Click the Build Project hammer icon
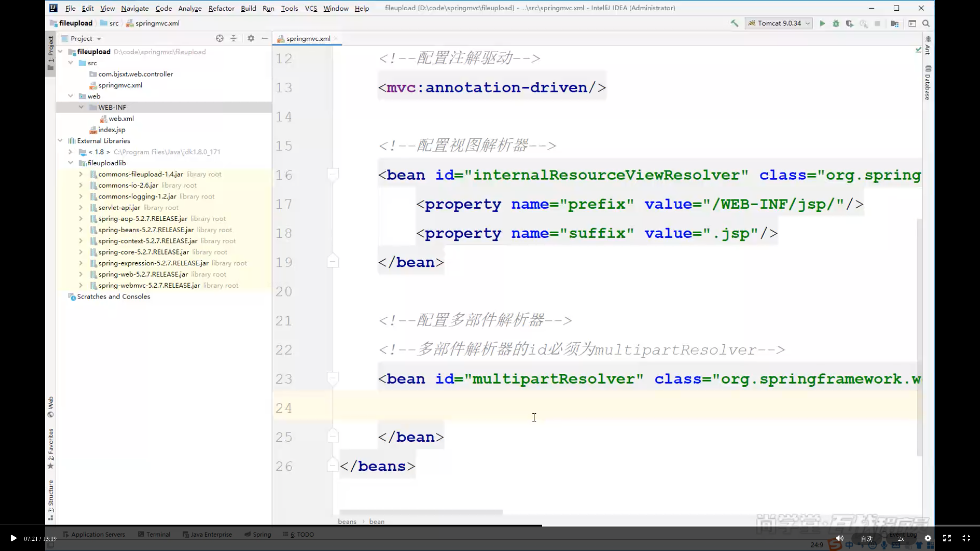 [x=734, y=23]
